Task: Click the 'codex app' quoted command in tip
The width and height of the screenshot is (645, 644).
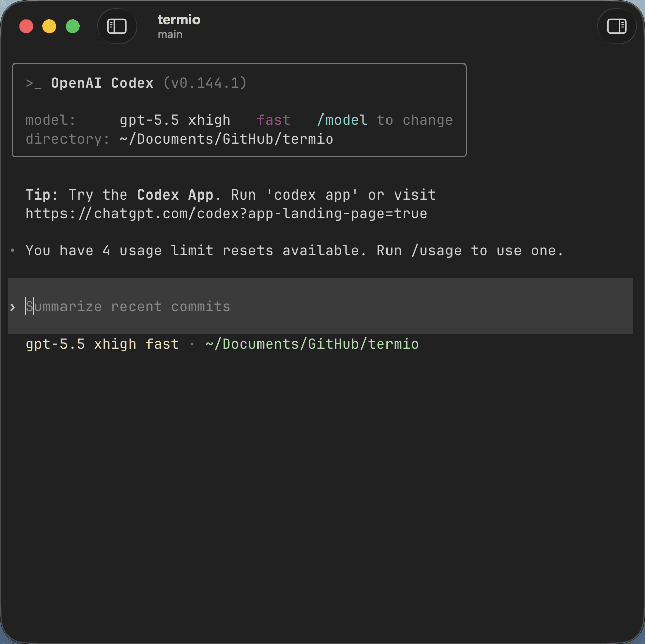Action: click(x=312, y=195)
